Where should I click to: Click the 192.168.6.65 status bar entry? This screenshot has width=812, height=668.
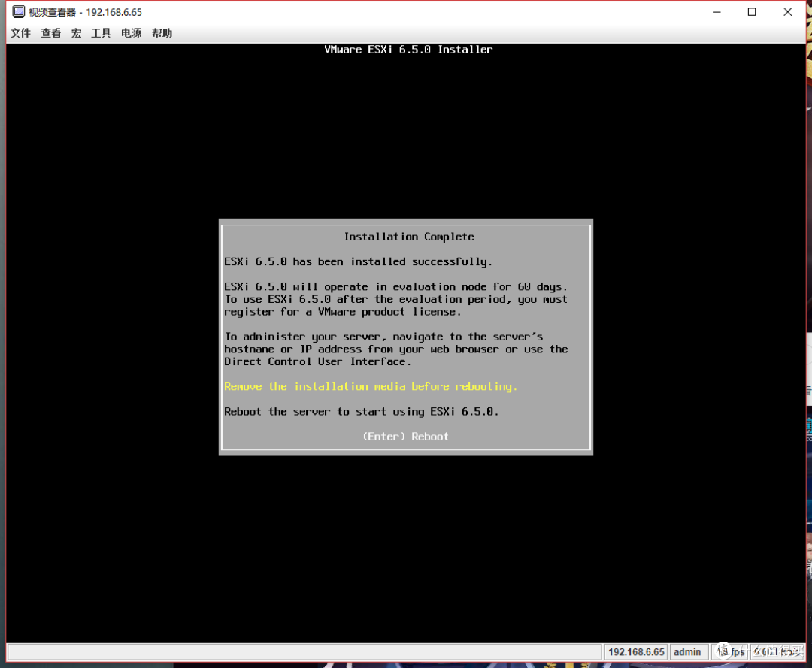point(636,652)
